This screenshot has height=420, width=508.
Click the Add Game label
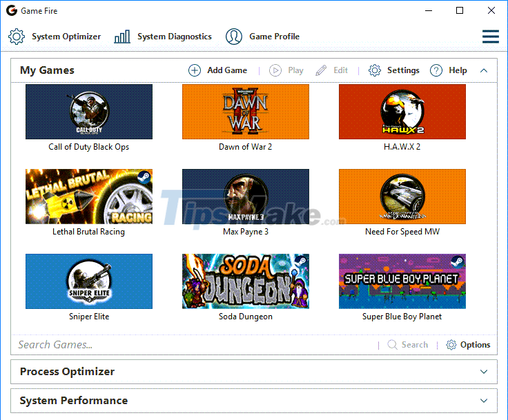coord(227,70)
